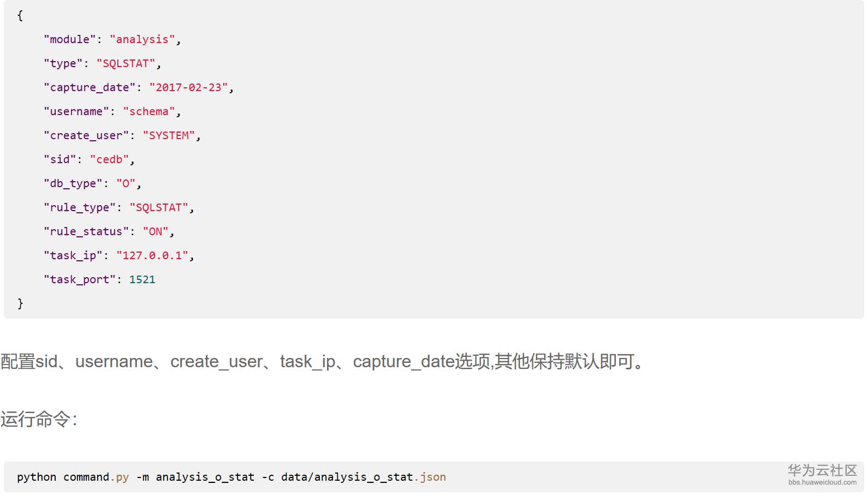Click the bbs.huaweicloud.com watermark URL
The width and height of the screenshot is (868, 496).
(x=822, y=482)
